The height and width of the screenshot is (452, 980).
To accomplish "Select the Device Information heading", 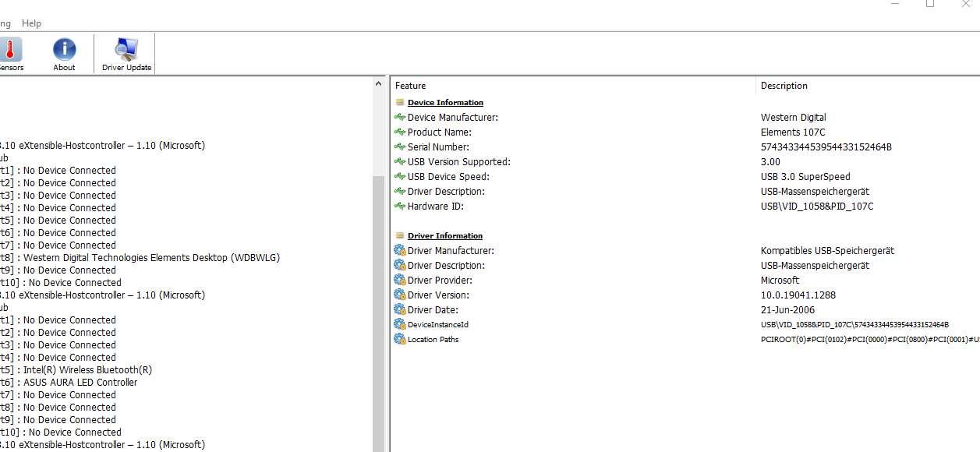I will click(445, 103).
